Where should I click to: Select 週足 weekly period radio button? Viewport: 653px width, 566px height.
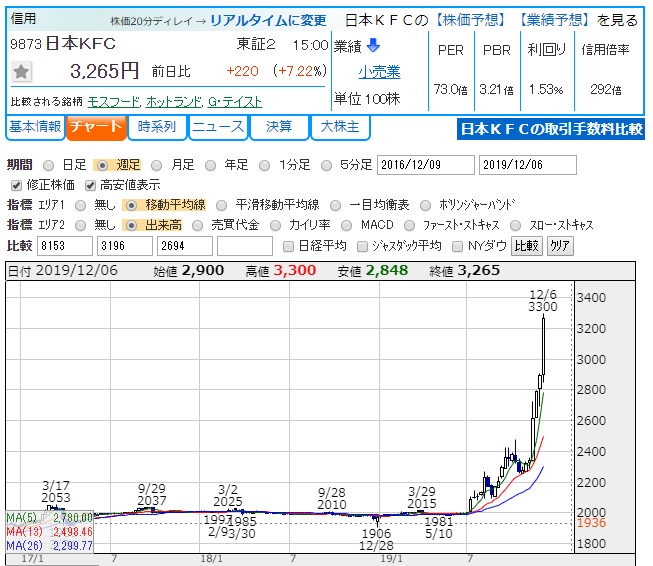102,165
